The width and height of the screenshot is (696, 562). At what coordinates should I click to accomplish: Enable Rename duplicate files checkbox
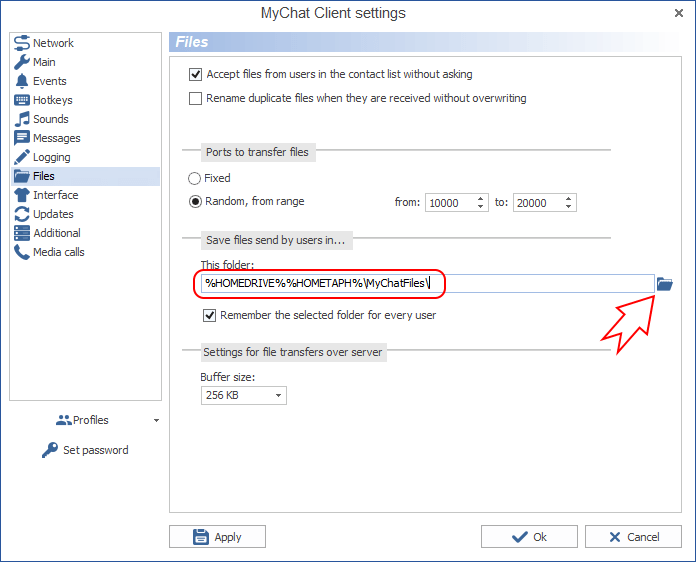coord(195,98)
